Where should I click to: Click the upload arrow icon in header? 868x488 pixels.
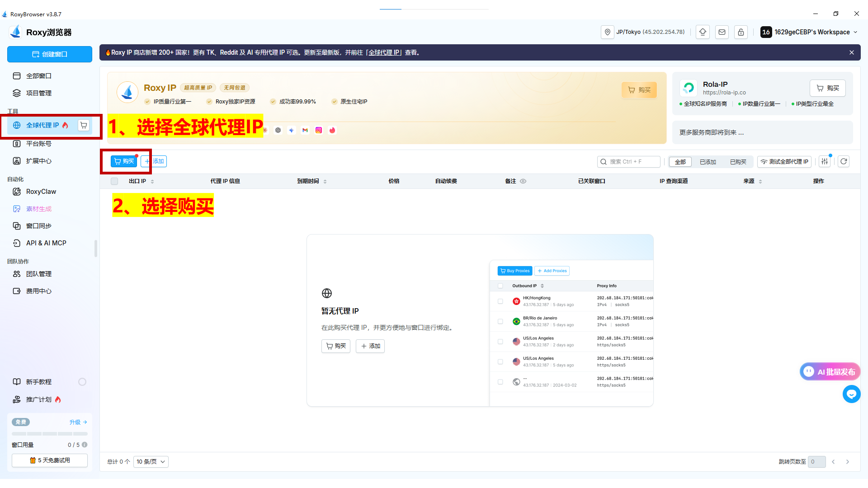(703, 32)
